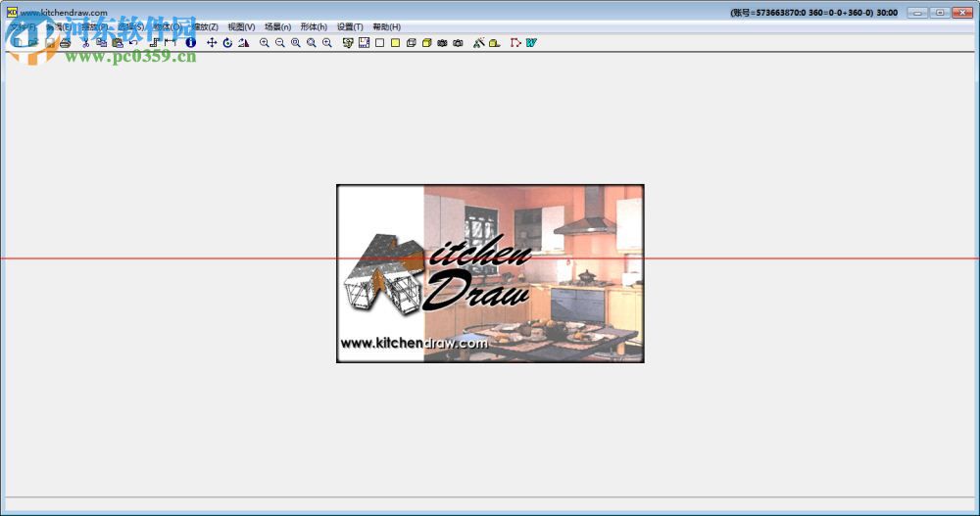The height and width of the screenshot is (516, 980).
Task: Open the 缩放(Z) menu
Action: (205, 26)
